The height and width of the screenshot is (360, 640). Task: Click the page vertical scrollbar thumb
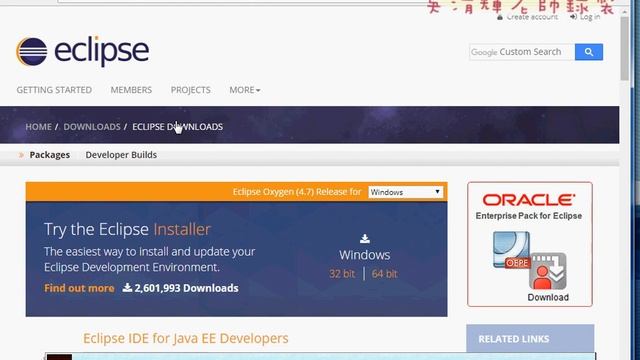pyautogui.click(x=624, y=48)
